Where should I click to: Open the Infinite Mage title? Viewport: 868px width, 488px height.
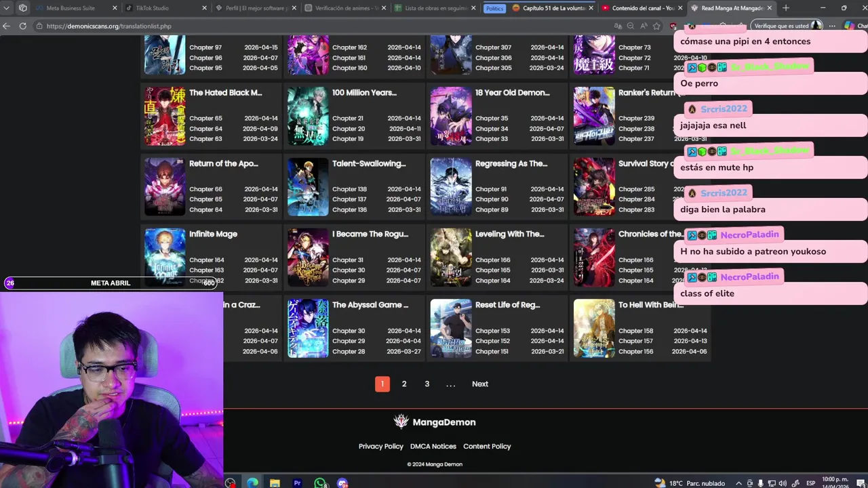click(x=214, y=234)
